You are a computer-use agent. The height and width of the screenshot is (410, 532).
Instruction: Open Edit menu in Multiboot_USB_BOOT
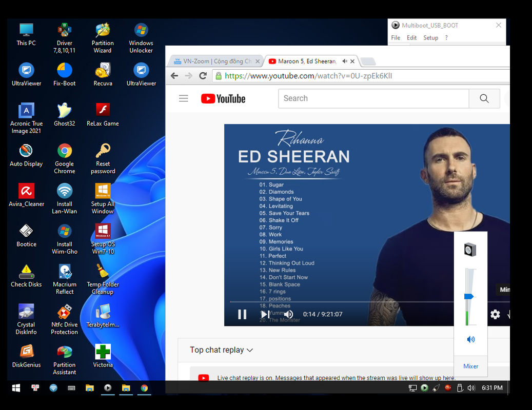(411, 37)
